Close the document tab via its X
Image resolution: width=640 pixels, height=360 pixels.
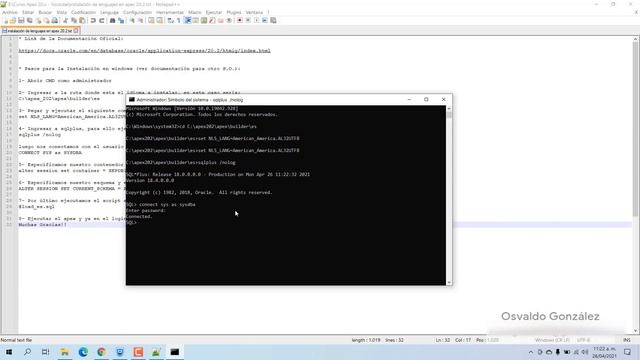point(76,31)
